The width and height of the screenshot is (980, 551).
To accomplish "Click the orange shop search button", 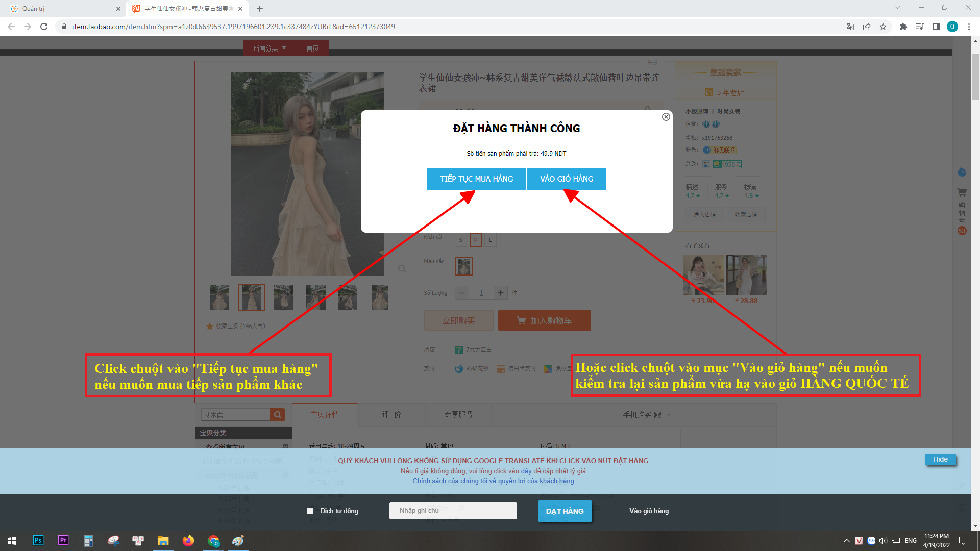I will tap(278, 415).
